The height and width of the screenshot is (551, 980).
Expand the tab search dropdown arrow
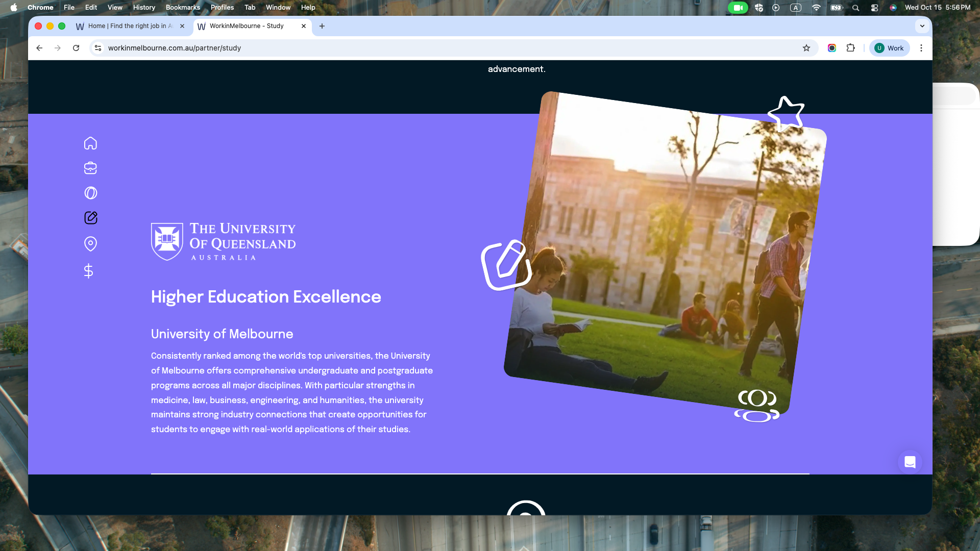tap(922, 26)
